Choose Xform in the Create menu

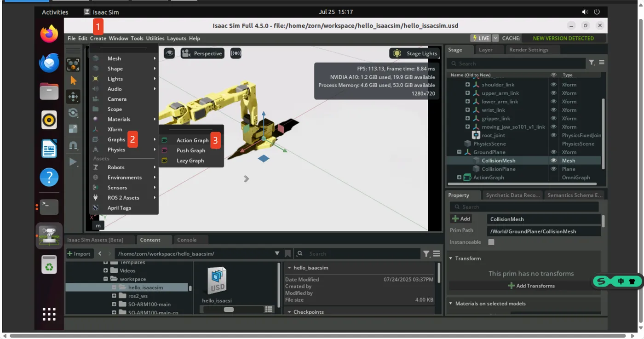(124, 129)
